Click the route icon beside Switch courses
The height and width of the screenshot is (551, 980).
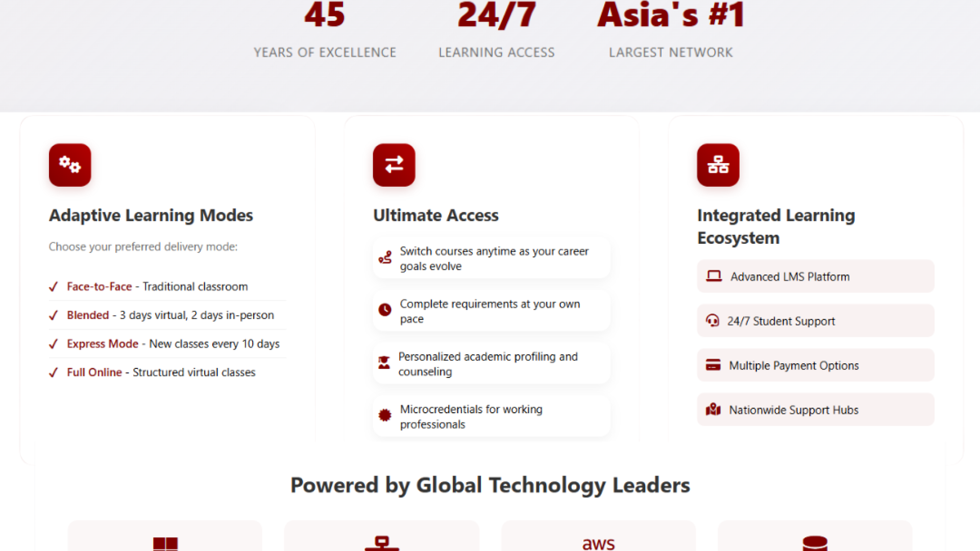tap(385, 258)
